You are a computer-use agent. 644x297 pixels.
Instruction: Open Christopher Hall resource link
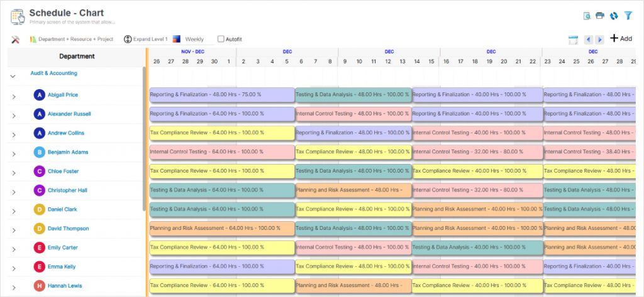coord(67,190)
